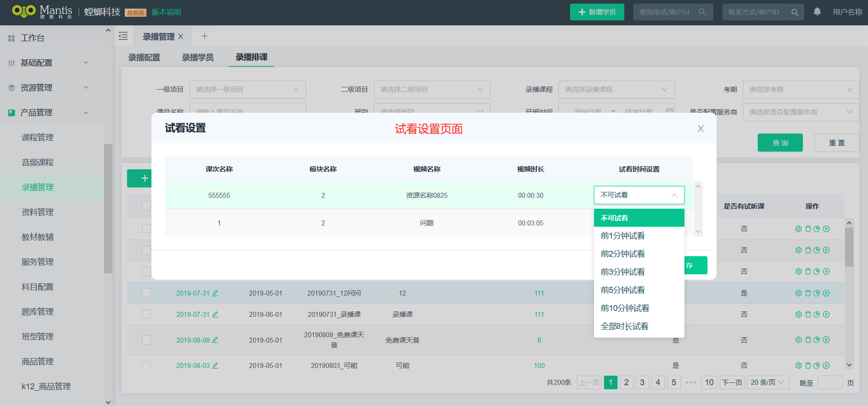The height and width of the screenshot is (406, 868).
Task: Delete the 20190731_12问问 row
Action: click(808, 293)
